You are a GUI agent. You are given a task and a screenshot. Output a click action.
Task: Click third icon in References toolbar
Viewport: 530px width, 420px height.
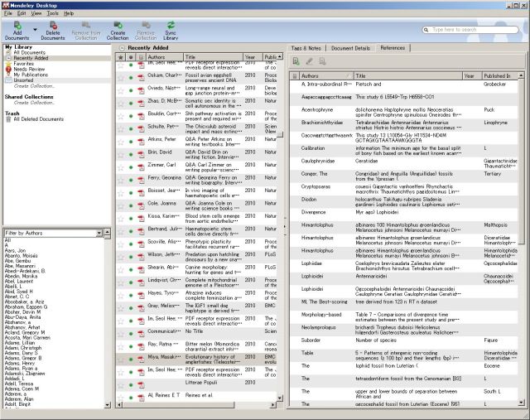322,61
